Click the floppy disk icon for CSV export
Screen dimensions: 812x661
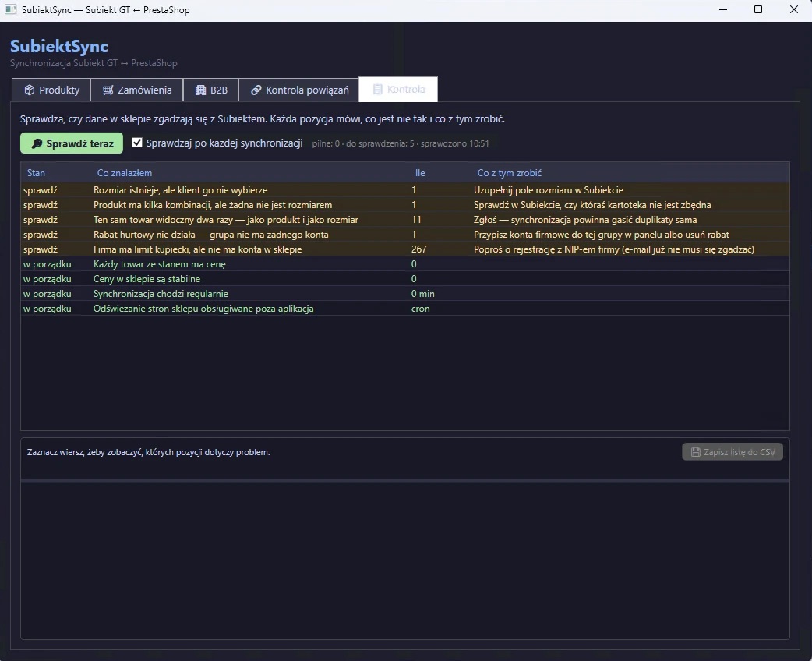click(x=695, y=452)
